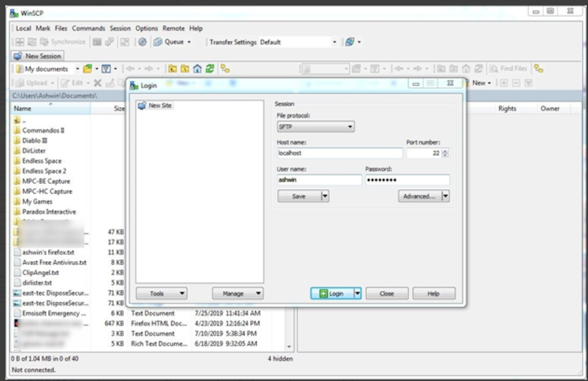Sort remote files by Owner column

coord(550,108)
